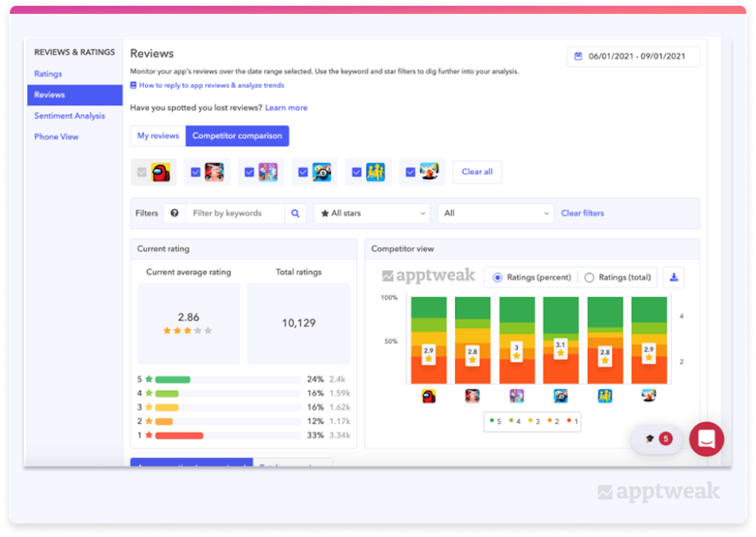Select Phone View in the sidebar

56,136
